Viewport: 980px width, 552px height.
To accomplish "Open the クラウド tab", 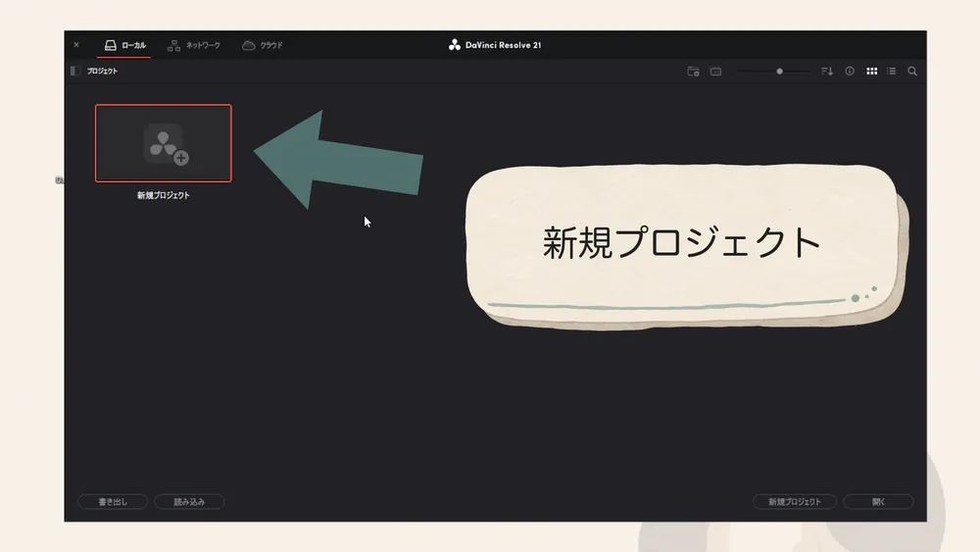I will tap(263, 45).
